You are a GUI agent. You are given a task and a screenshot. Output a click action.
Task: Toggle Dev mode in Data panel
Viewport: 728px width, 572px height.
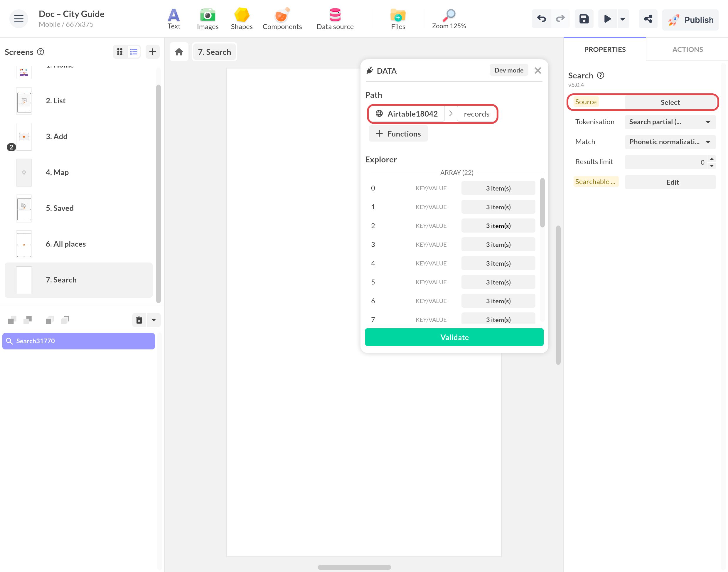[x=508, y=70]
